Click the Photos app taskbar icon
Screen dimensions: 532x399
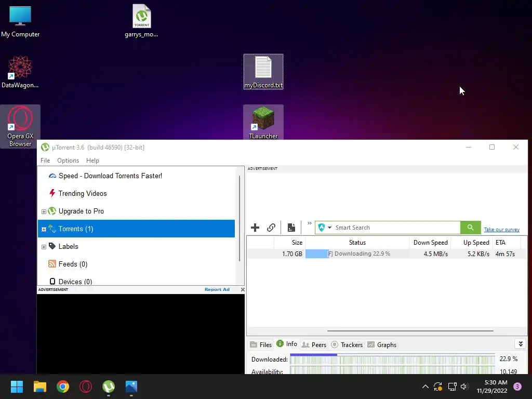[131, 387]
